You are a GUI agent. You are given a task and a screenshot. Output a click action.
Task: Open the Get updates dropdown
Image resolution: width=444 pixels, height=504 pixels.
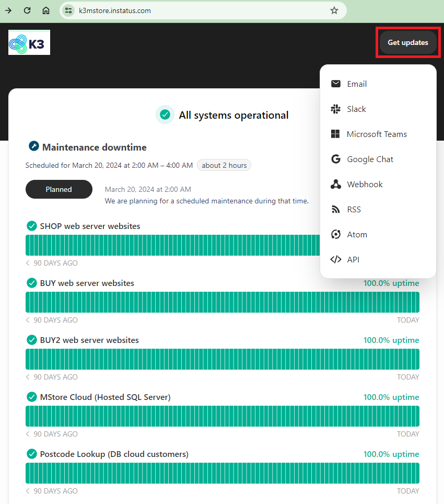click(407, 42)
